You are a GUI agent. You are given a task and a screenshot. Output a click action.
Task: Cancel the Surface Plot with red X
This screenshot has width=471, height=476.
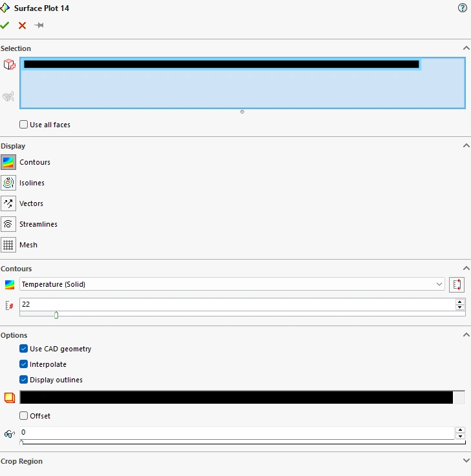22,25
